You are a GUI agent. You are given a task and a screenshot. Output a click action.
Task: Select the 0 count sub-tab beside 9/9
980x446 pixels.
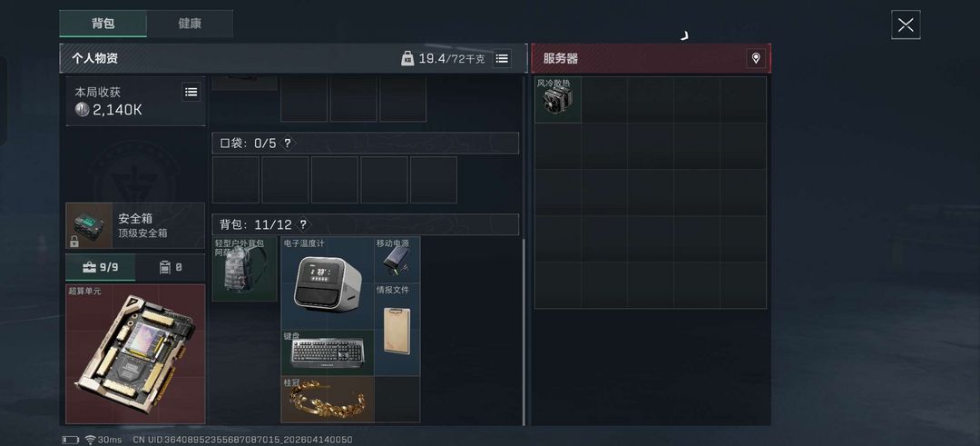point(171,268)
